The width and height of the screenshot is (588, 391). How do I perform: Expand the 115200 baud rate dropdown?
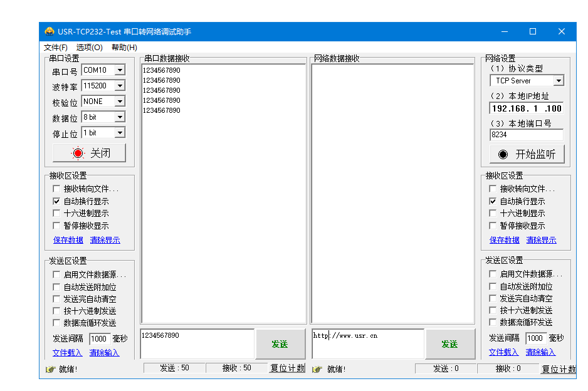point(119,86)
